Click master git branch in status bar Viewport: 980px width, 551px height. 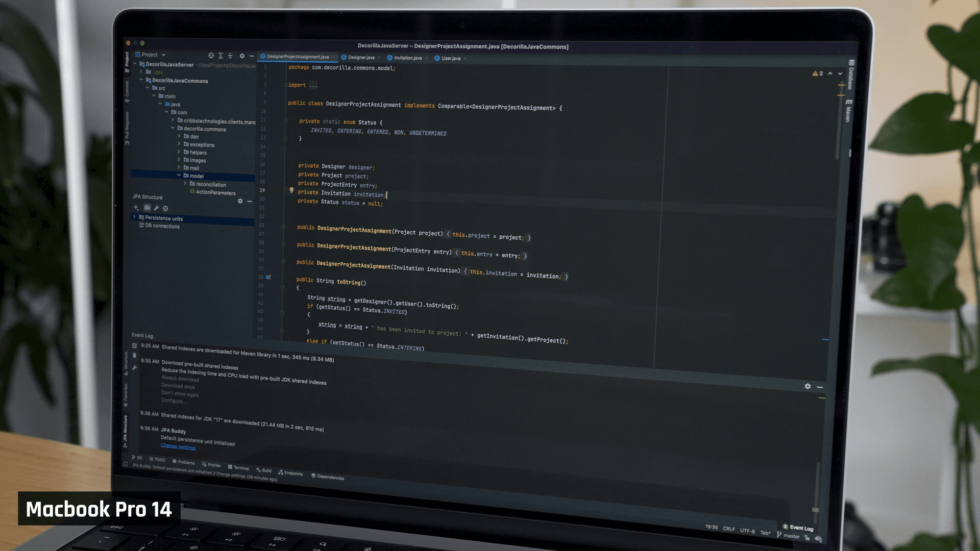(x=789, y=536)
